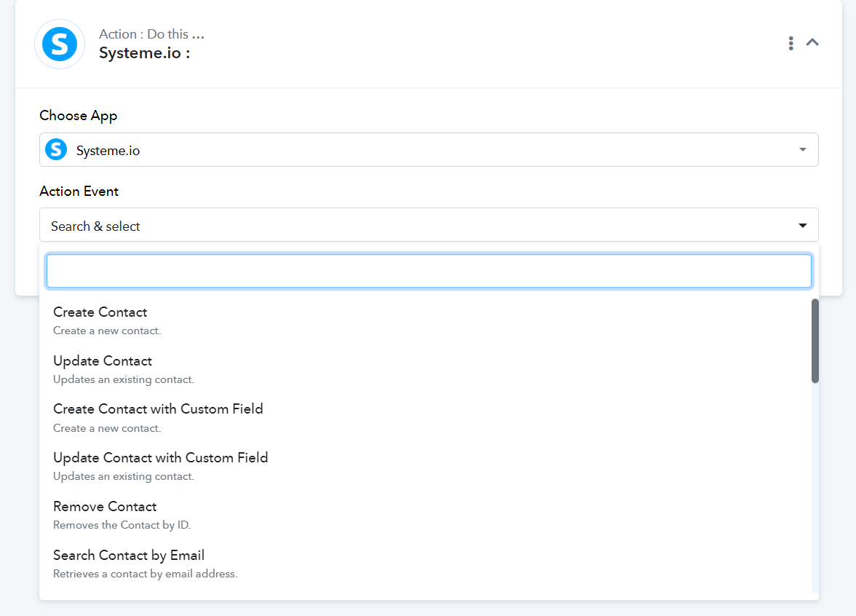
Task: Collapse the action step with chevron
Action: [x=812, y=42]
